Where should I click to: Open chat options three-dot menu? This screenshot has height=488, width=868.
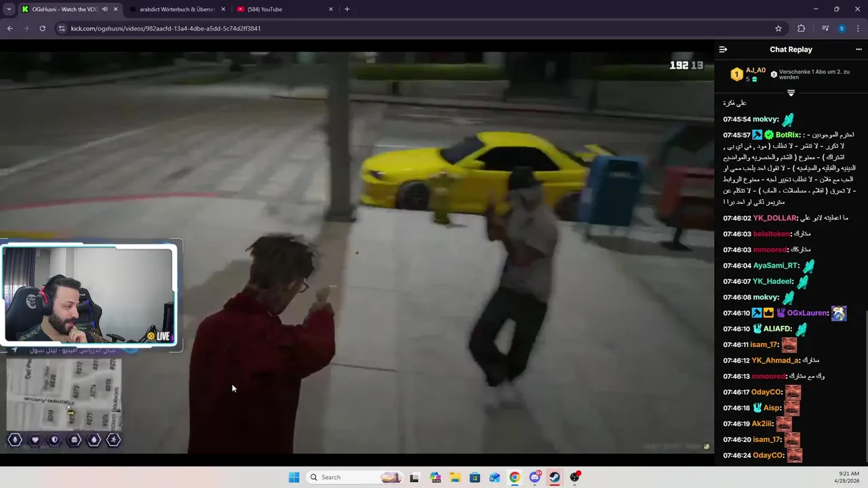(859, 49)
